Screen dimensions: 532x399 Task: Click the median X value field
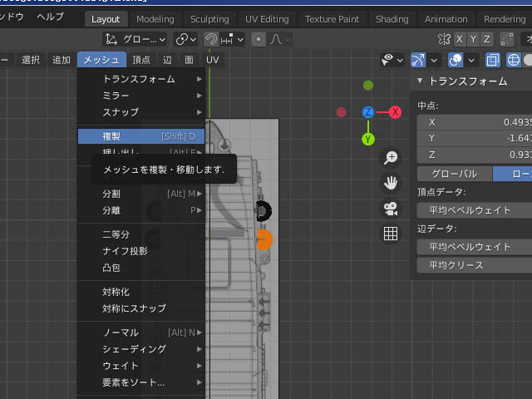click(x=475, y=122)
